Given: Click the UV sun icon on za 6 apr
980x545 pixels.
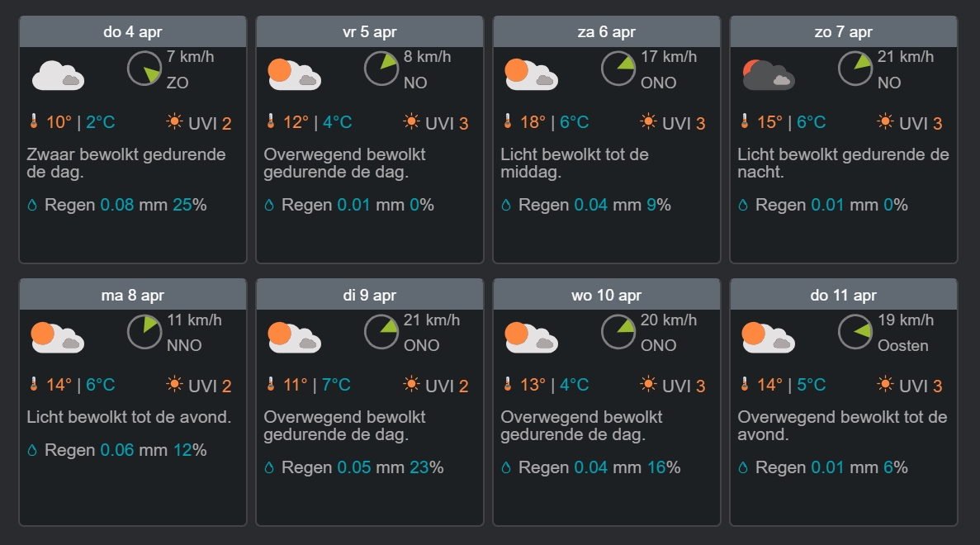Looking at the screenshot, I should click(x=648, y=122).
